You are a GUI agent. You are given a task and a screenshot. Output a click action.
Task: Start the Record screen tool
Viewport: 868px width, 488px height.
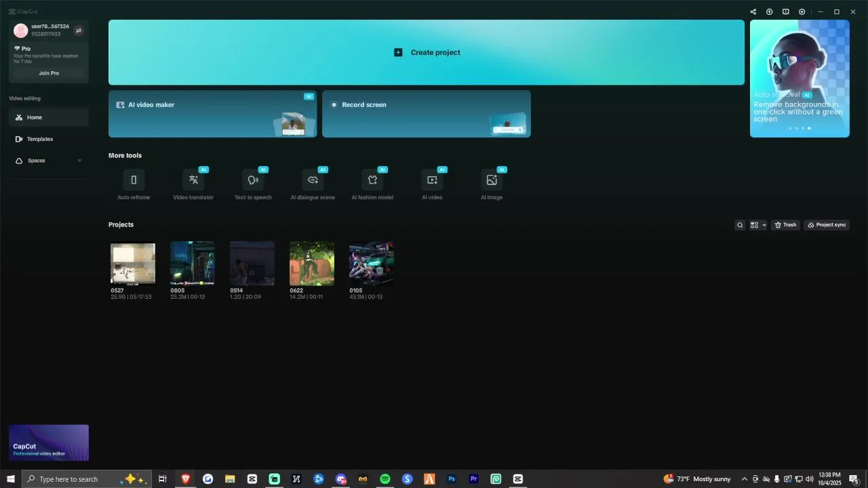click(x=426, y=114)
